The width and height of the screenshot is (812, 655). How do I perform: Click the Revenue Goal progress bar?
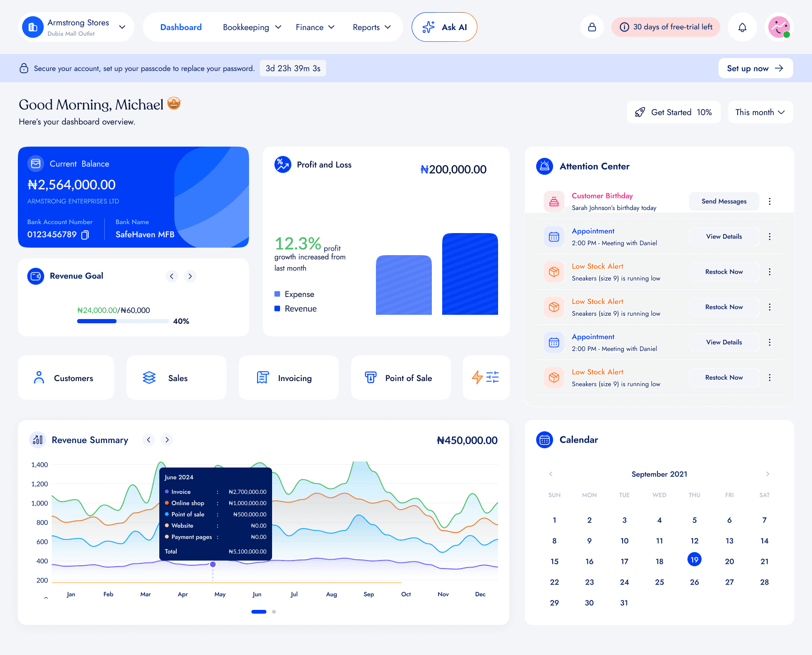123,321
